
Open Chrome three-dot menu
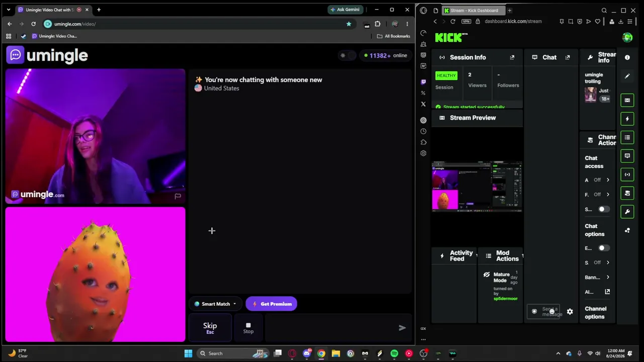tap(407, 24)
